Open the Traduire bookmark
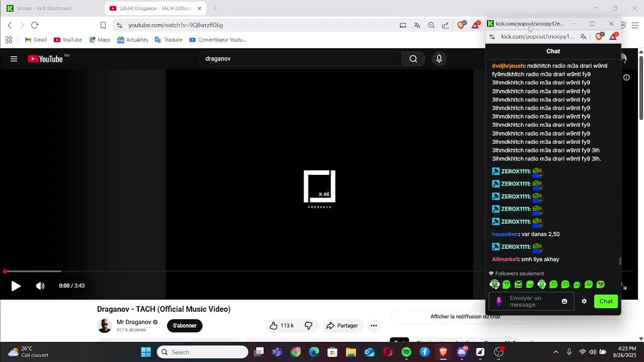Image resolution: width=644 pixels, height=362 pixels. tap(169, 40)
